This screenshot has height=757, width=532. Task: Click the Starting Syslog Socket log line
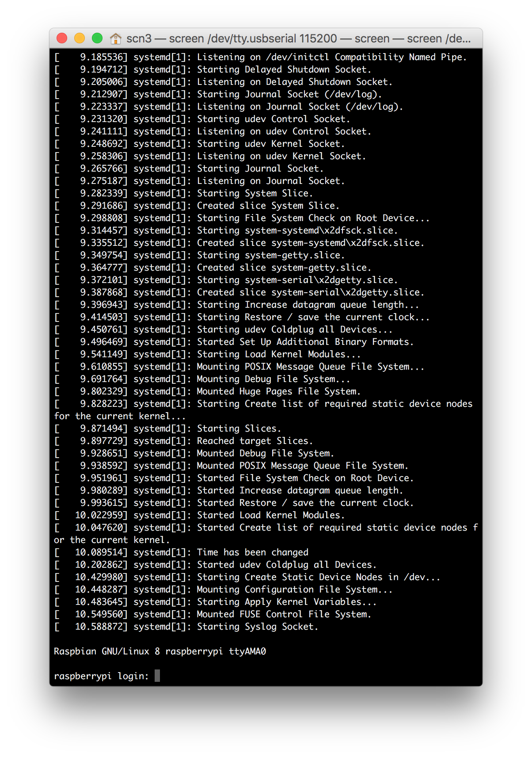(x=186, y=627)
